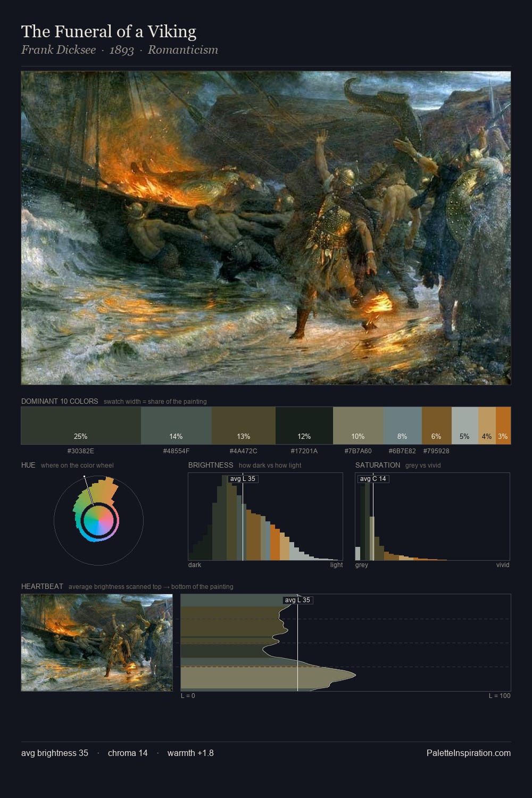Click the 'light' axis label

click(336, 565)
